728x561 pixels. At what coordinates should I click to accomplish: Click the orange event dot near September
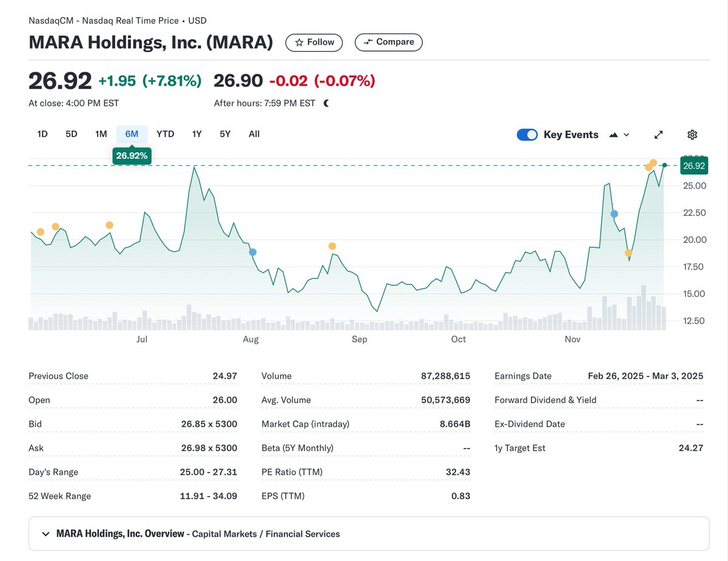(x=332, y=246)
